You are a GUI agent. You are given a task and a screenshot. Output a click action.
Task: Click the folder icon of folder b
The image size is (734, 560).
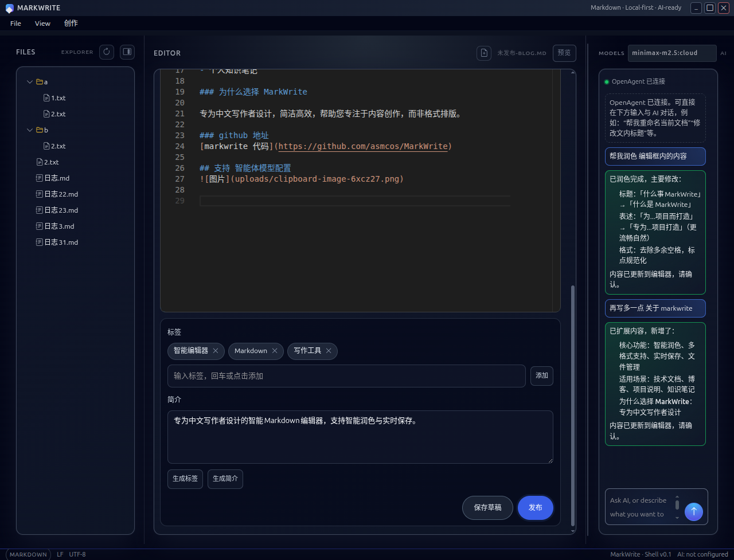(40, 130)
